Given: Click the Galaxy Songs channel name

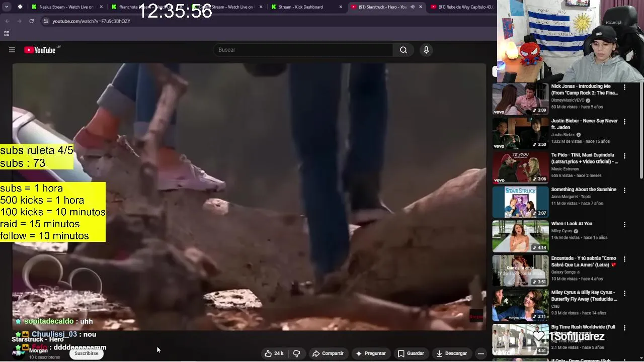Looking at the screenshot, I should tap(563, 272).
